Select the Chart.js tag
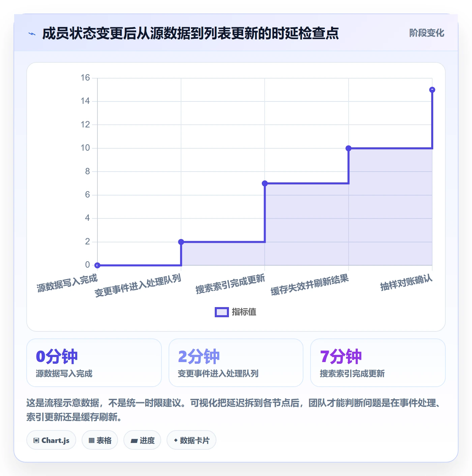This screenshot has height=476, width=472. click(51, 440)
